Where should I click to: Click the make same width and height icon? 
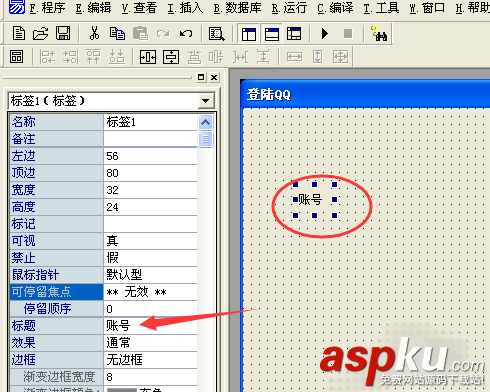[340, 57]
